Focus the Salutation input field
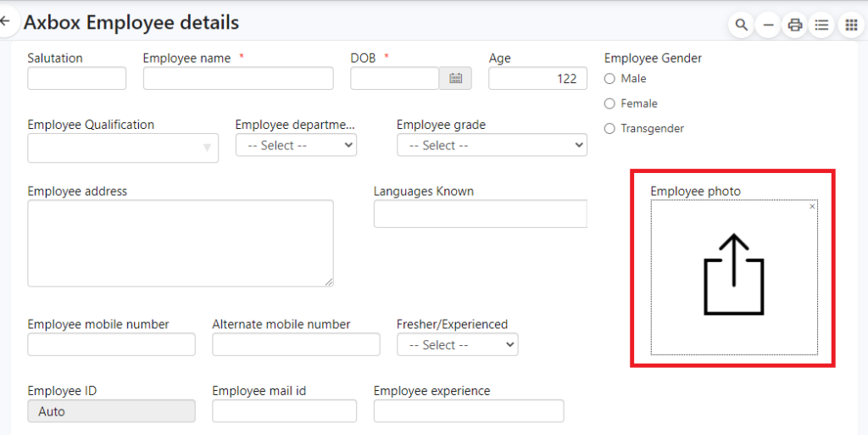The image size is (868, 435). (x=77, y=79)
